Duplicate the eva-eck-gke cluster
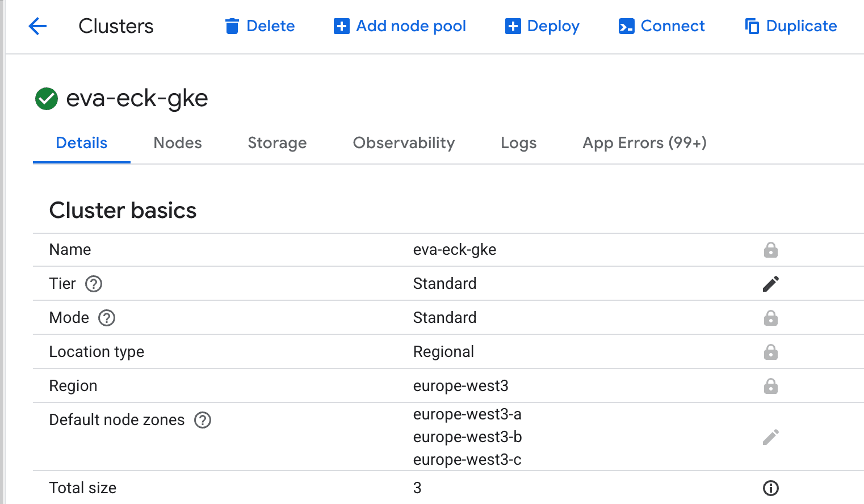 pos(791,26)
